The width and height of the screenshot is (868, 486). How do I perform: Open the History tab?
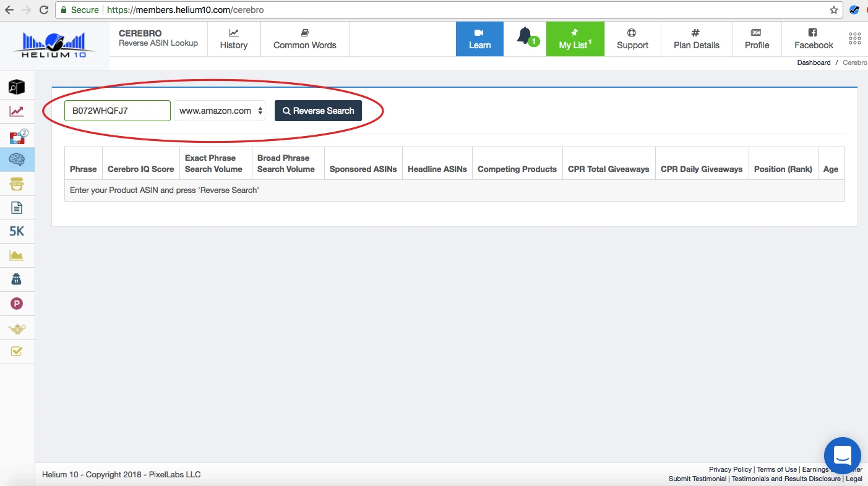tap(234, 39)
